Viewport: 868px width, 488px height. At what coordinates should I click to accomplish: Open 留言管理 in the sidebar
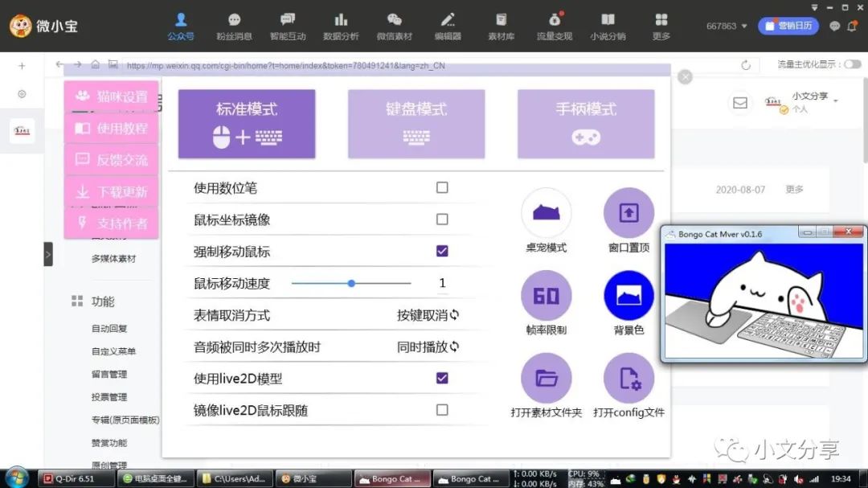[109, 374]
